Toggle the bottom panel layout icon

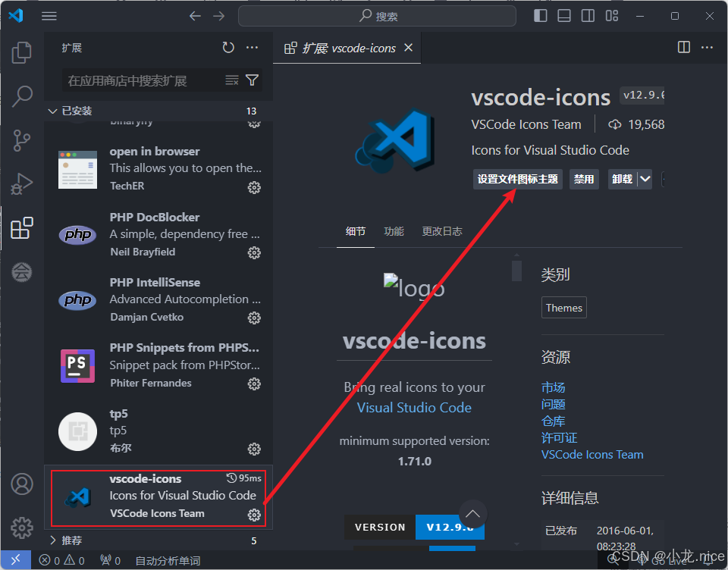click(564, 16)
